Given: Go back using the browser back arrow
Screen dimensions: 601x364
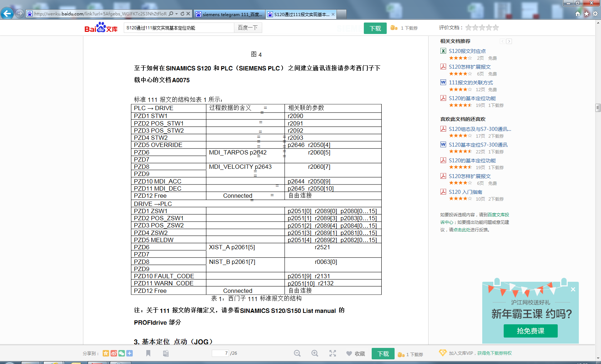Looking at the screenshot, I should 7,14.
